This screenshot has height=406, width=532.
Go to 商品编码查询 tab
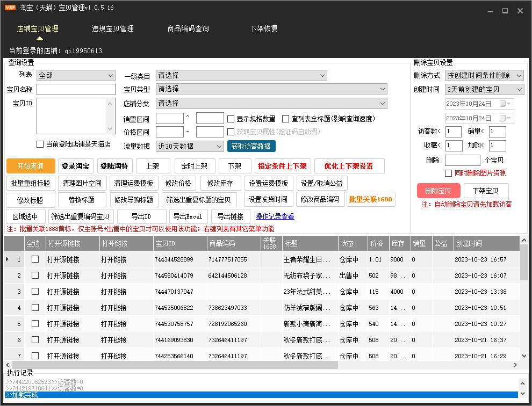click(x=188, y=29)
